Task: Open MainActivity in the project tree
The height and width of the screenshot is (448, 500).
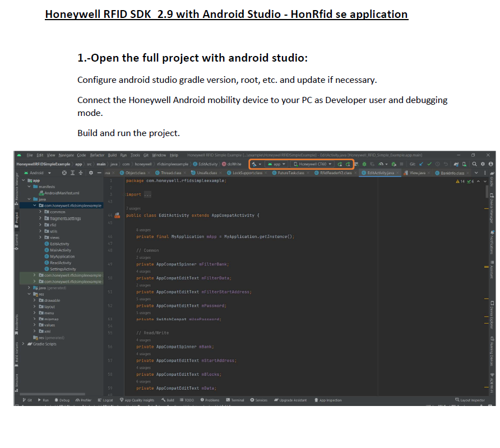Action: pyautogui.click(x=60, y=250)
